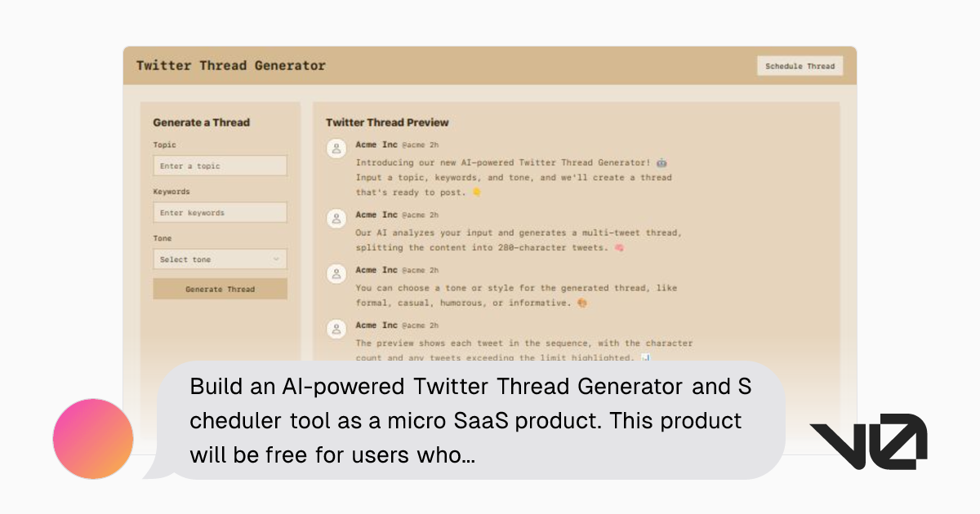
Task: Click the robot emoji in the first tweet
Action: click(x=661, y=162)
